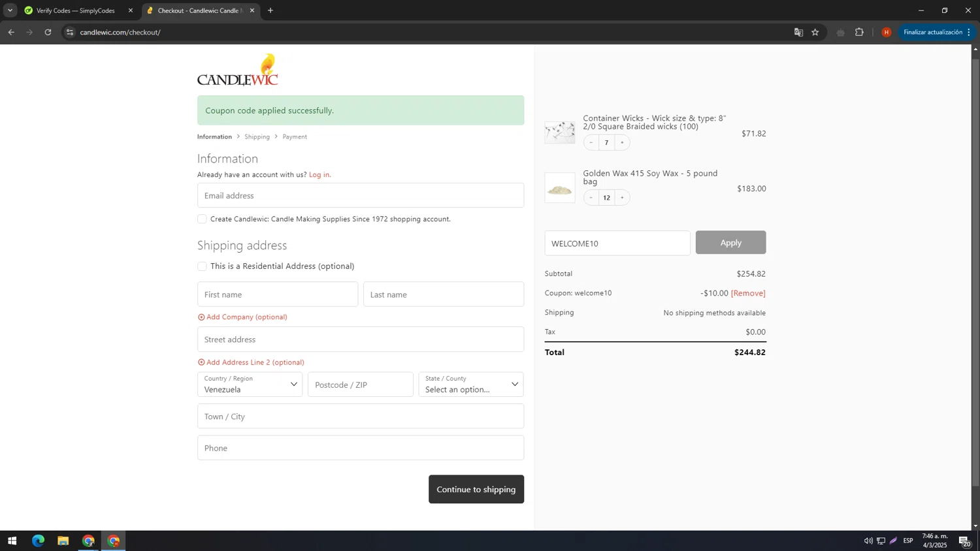Click the Candlewic logo
This screenshot has height=551, width=980.
238,70
